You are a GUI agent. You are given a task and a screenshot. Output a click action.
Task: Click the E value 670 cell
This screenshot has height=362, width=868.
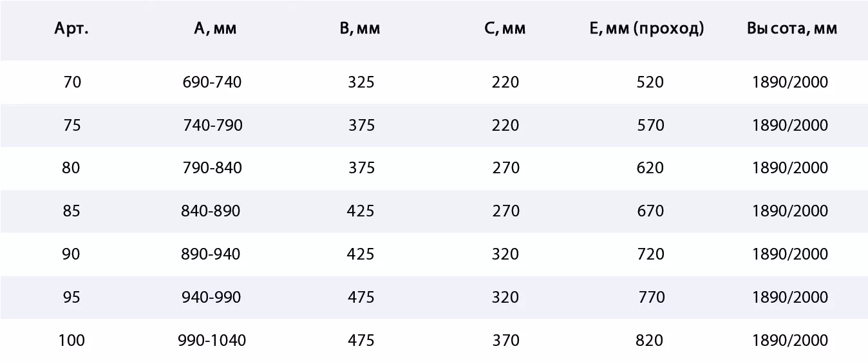click(650, 211)
